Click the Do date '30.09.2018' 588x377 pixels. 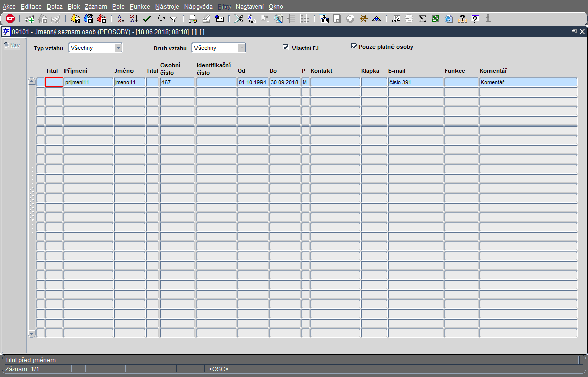tap(285, 82)
